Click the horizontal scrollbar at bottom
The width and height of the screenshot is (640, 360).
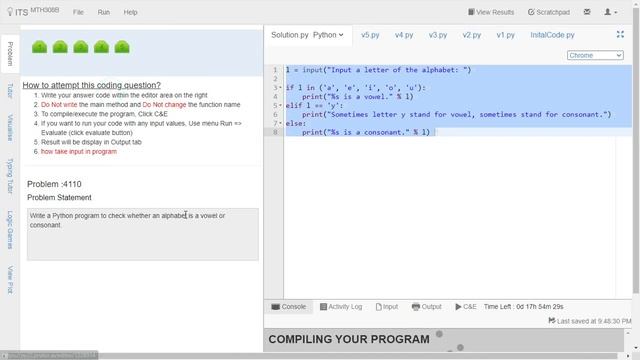click(314, 356)
